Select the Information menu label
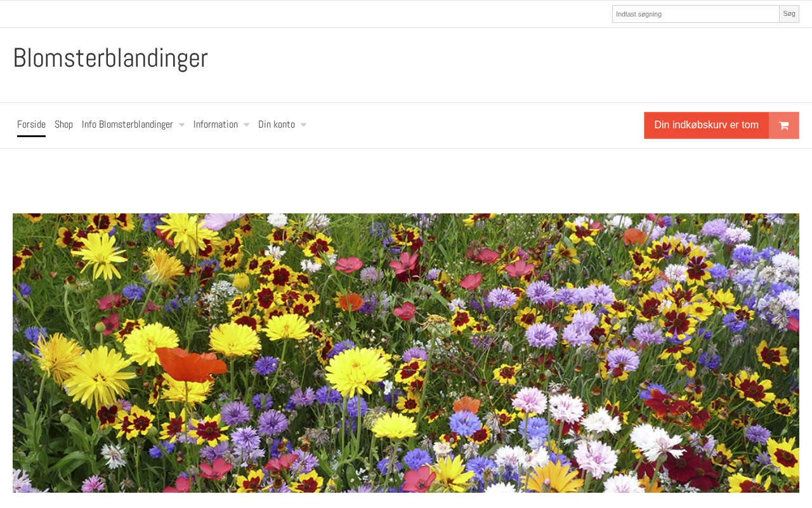The width and height of the screenshot is (812, 508). (x=216, y=124)
